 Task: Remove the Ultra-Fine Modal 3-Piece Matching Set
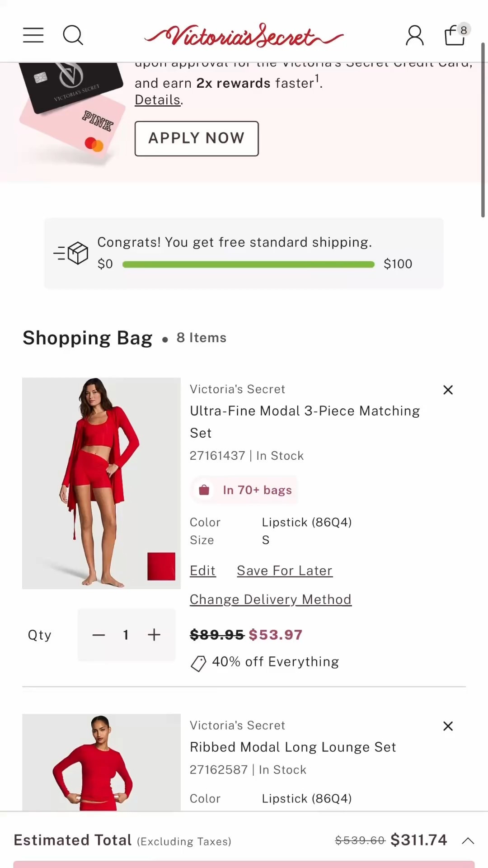tap(448, 390)
